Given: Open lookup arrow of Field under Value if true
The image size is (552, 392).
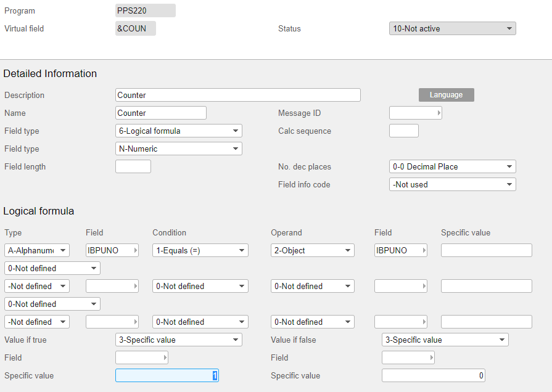Looking at the screenshot, I should click(x=165, y=358).
